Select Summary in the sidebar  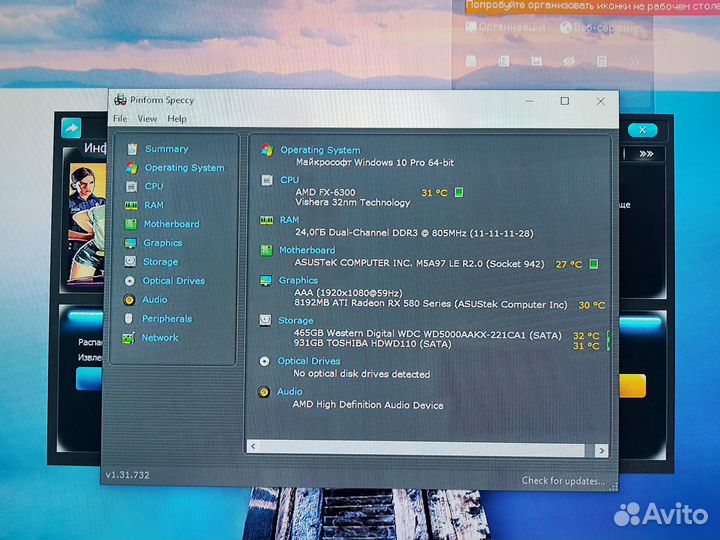pos(167,149)
